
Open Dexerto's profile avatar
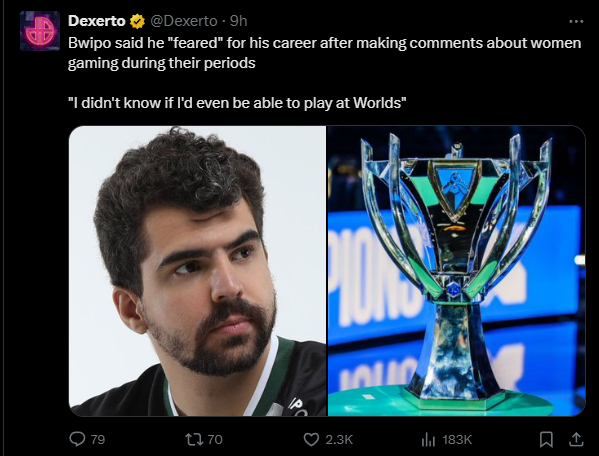click(40, 31)
